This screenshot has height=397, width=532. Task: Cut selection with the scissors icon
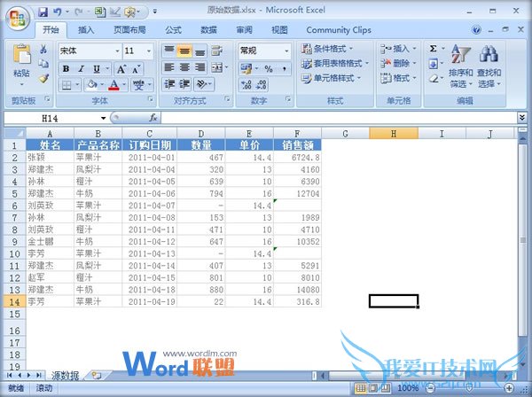pyautogui.click(x=43, y=50)
